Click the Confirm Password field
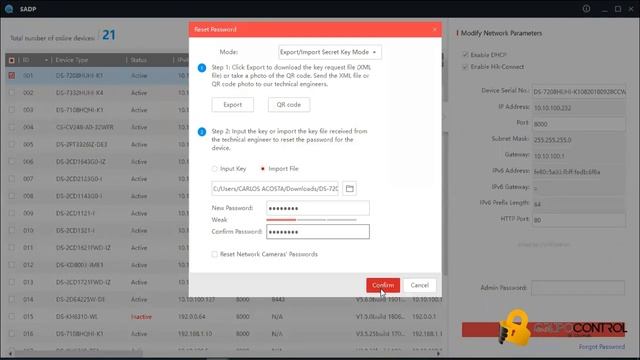Screen dimensions: 640x360 click(318, 232)
